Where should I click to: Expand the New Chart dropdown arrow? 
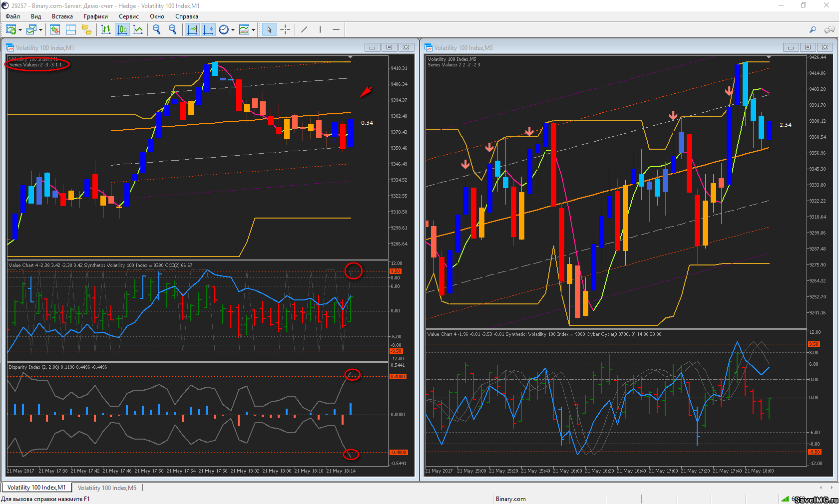(20, 30)
